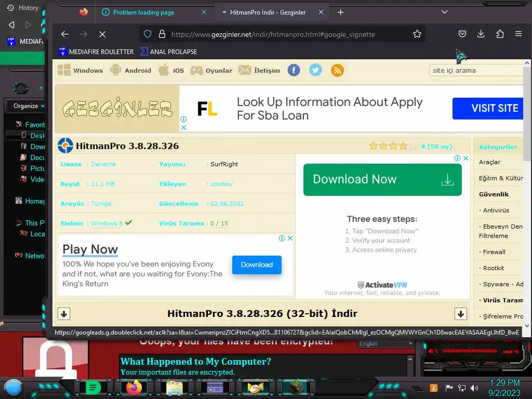Open Firefox hamburger application menu
Viewport: 532px width, 399px height.
[518, 34]
